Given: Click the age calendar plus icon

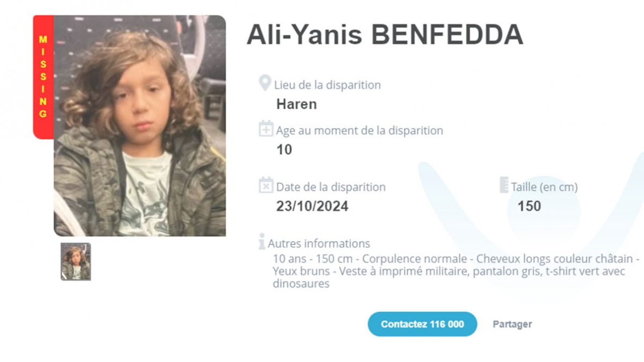Looking at the screenshot, I should [x=266, y=128].
